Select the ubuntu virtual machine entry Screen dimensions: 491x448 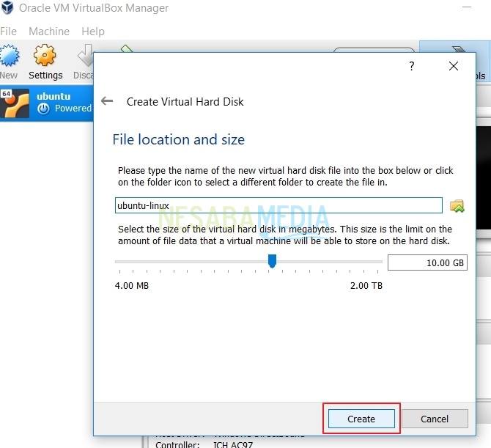[x=47, y=103]
